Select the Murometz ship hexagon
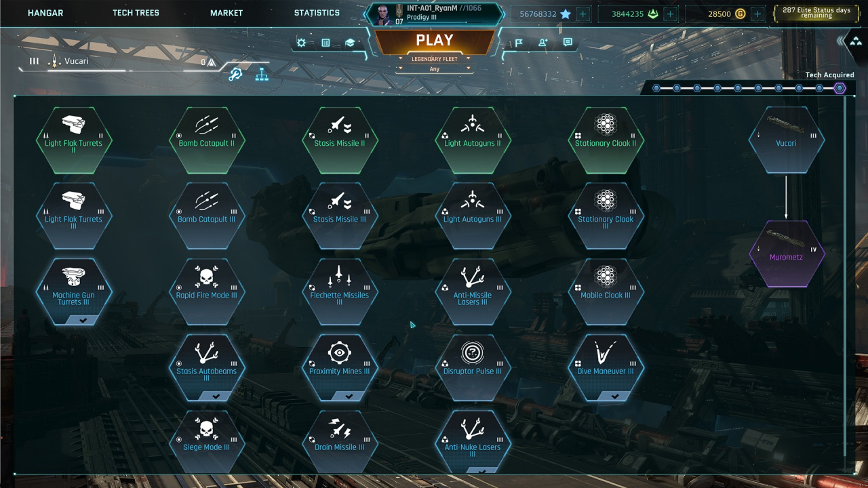The image size is (868, 488). point(786,253)
